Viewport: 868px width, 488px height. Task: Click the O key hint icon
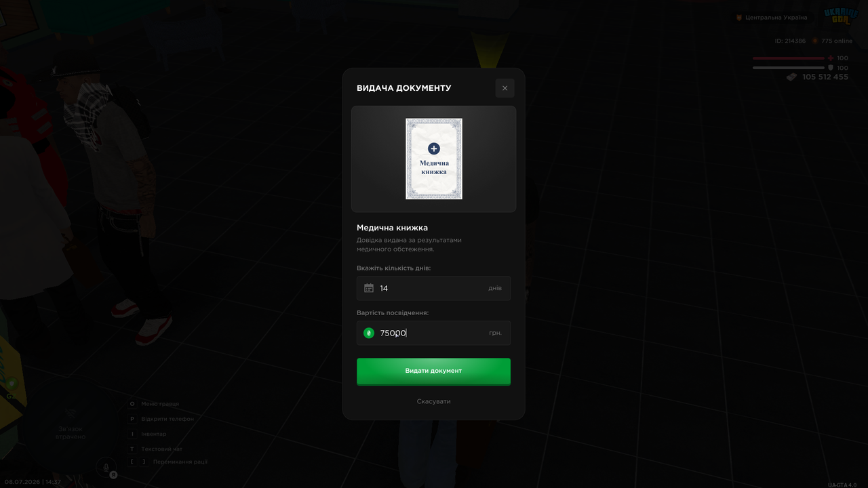coord(132,404)
